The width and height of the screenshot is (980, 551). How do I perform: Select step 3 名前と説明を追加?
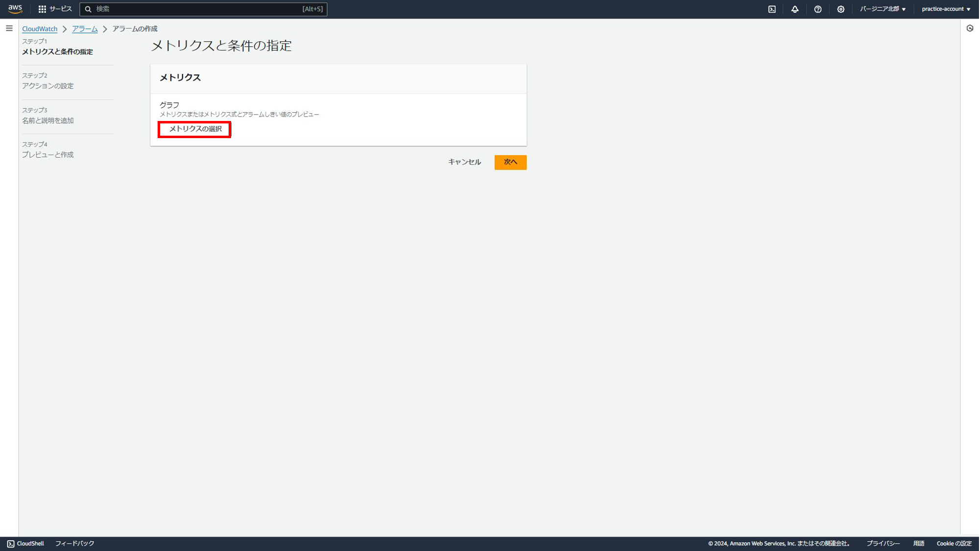point(48,120)
